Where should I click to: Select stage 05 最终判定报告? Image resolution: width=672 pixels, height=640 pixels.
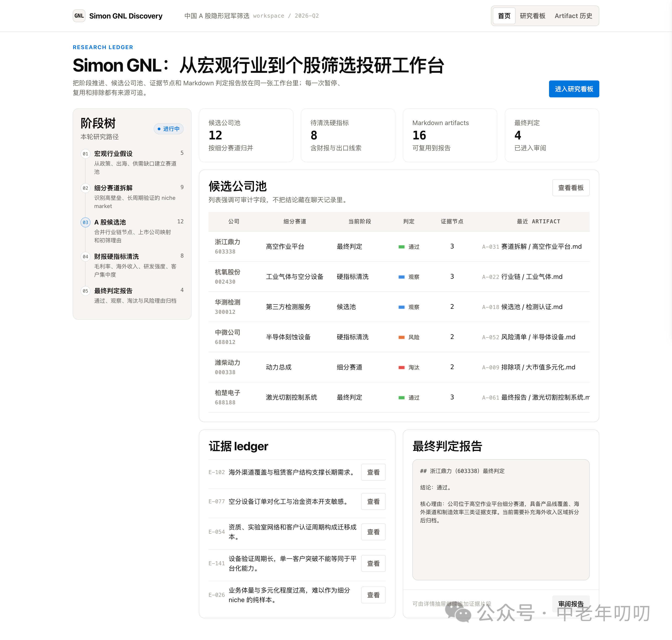tap(132, 295)
